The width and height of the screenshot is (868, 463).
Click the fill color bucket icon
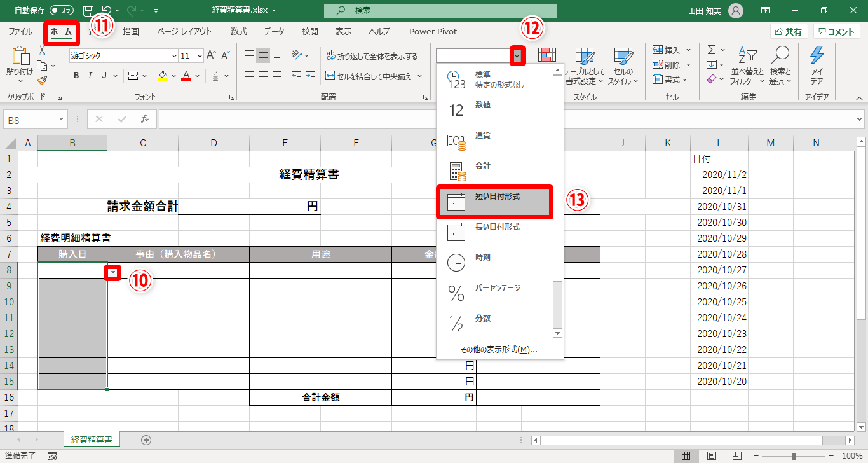pyautogui.click(x=163, y=76)
